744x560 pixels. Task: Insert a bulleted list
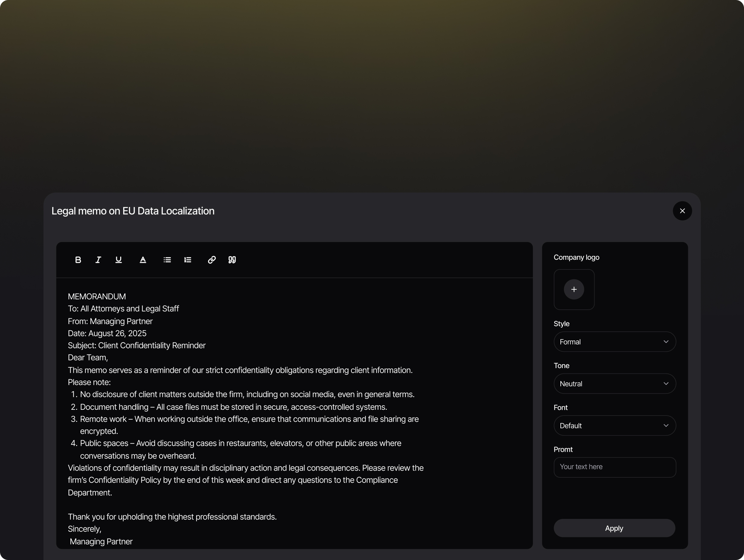point(167,259)
